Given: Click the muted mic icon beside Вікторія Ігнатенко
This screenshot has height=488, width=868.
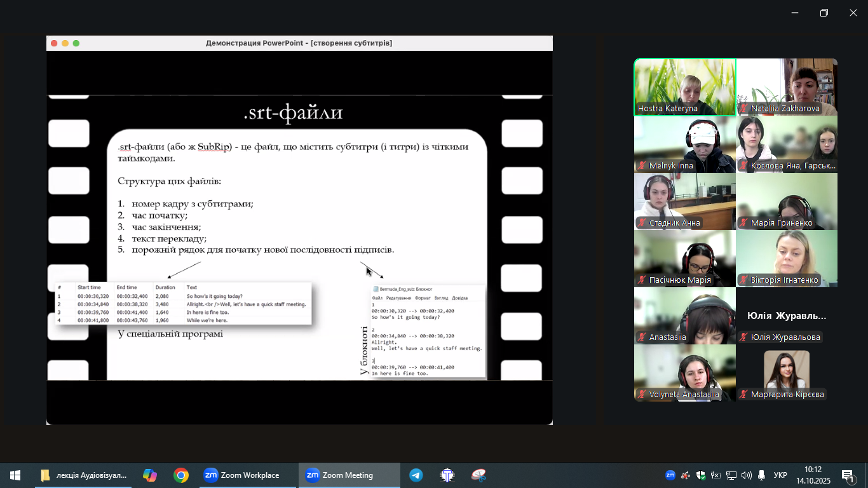Looking at the screenshot, I should (744, 280).
